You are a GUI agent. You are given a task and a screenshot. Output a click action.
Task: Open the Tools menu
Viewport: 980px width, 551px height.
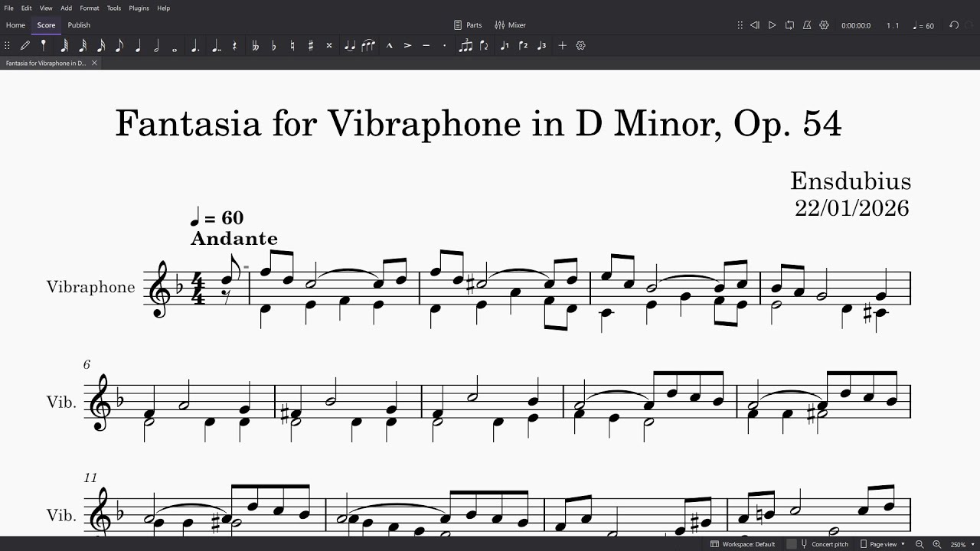[114, 8]
